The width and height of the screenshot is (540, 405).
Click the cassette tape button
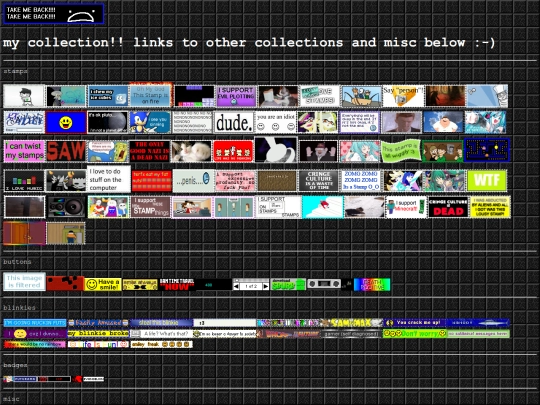(x=324, y=284)
